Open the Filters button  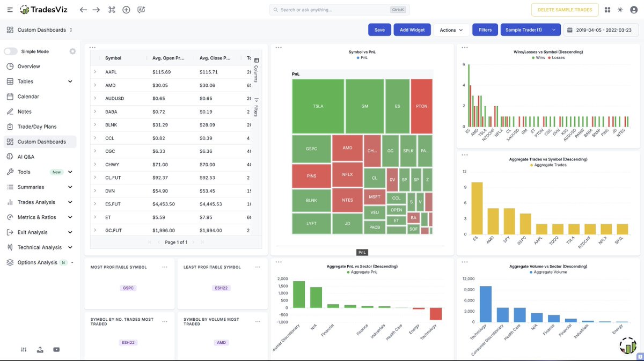click(x=485, y=30)
